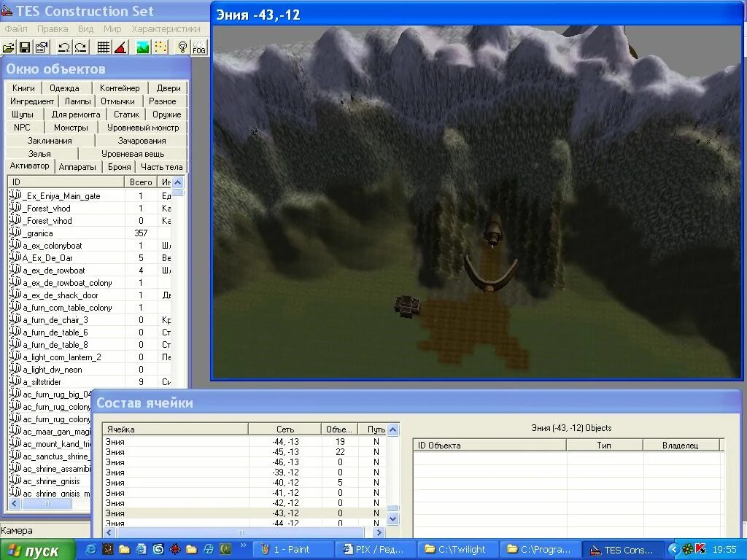
Task: Switch to the Лампы tab
Action: [x=77, y=101]
